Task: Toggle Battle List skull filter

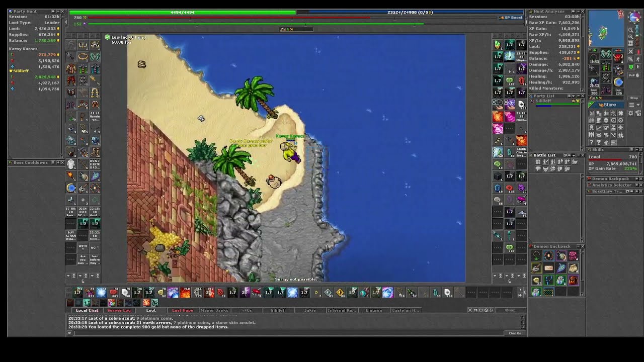Action: (x=552, y=169)
